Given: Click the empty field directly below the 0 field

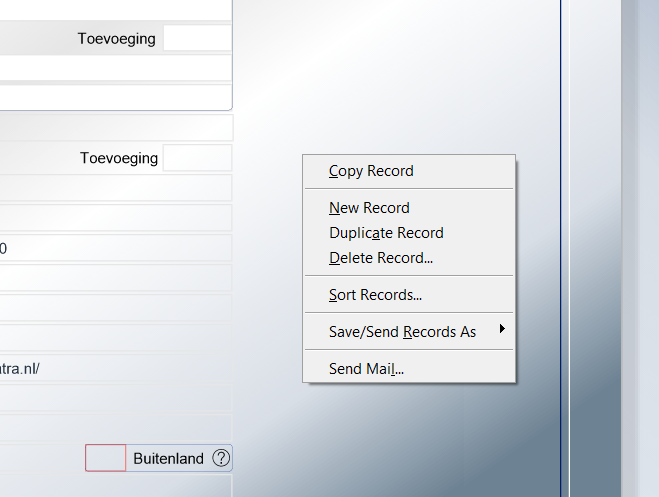Looking at the screenshot, I should (x=115, y=278).
